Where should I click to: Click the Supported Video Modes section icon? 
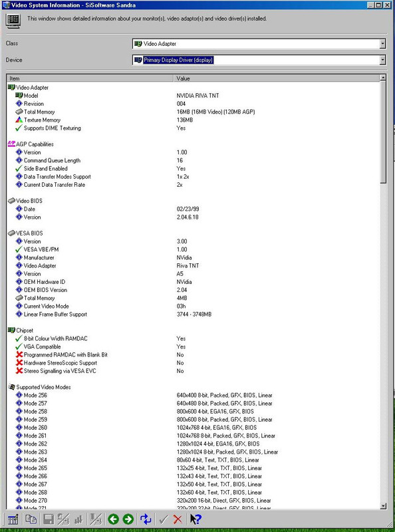[x=11, y=387]
